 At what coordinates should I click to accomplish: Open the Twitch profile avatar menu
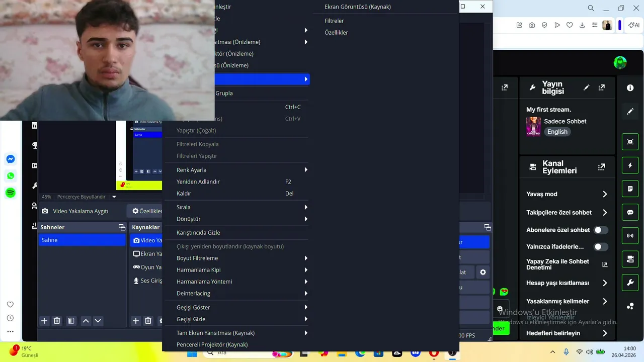pyautogui.click(x=620, y=63)
